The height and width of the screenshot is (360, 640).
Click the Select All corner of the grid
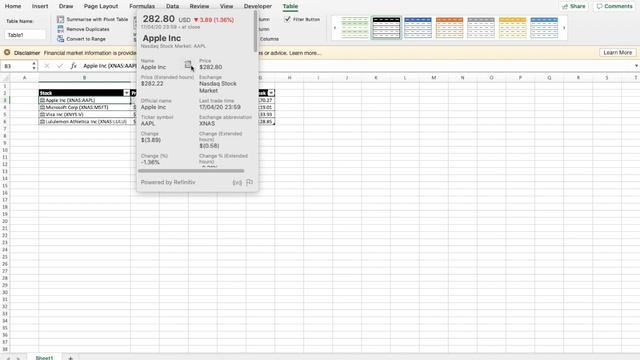(x=5, y=78)
